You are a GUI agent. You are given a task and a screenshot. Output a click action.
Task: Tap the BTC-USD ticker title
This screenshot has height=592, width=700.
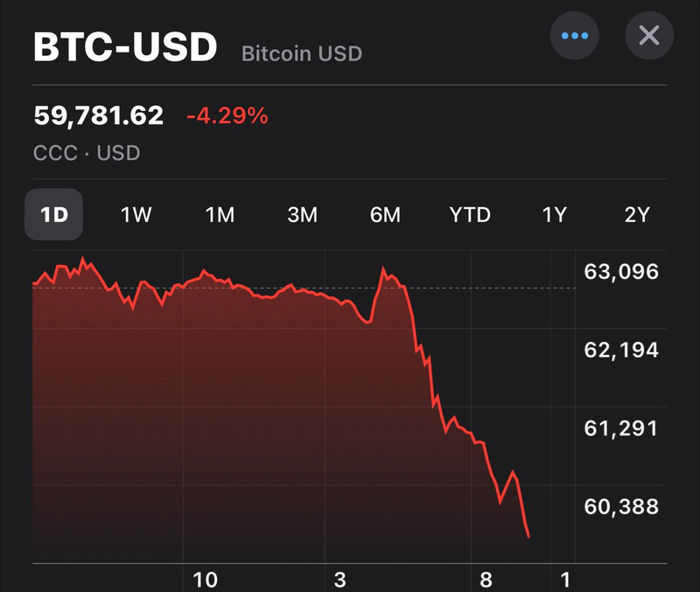pyautogui.click(x=125, y=46)
